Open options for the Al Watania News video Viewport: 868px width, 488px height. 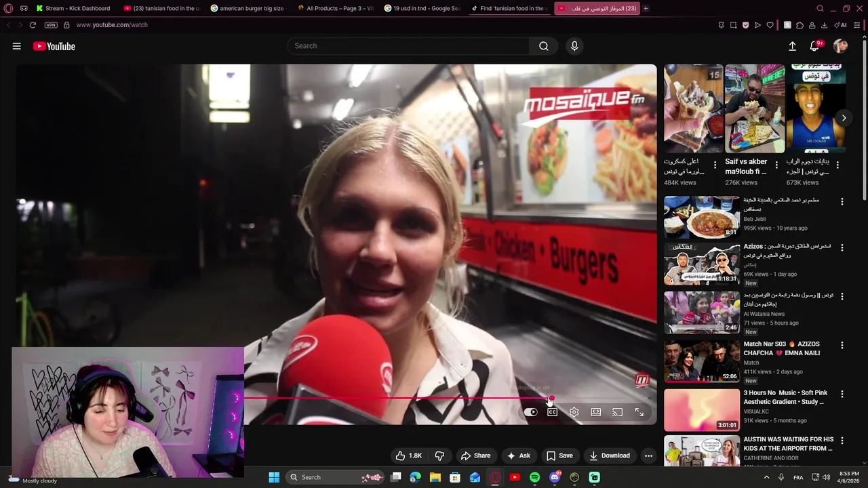(842, 296)
